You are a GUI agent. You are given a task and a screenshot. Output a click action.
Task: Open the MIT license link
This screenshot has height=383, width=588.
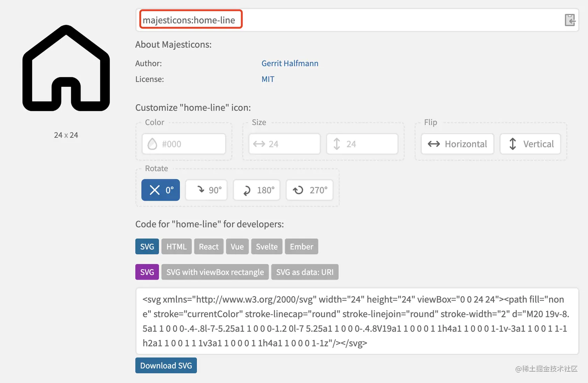click(x=268, y=79)
